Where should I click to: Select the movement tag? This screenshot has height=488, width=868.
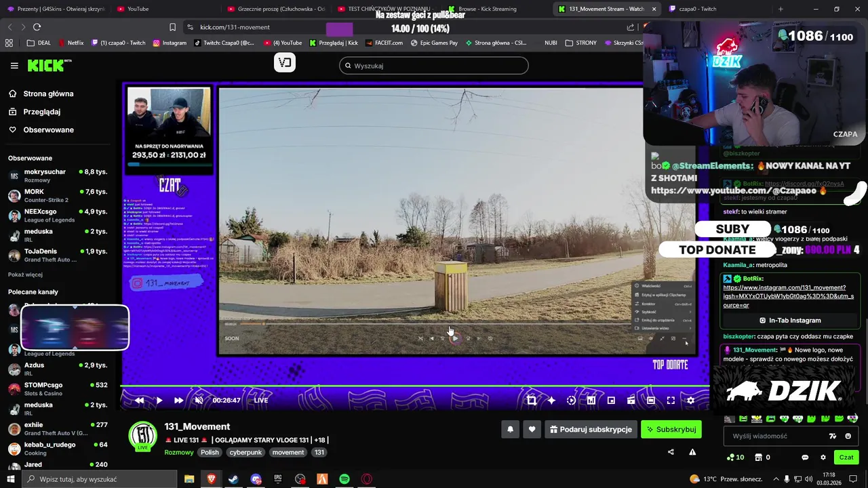(288, 452)
